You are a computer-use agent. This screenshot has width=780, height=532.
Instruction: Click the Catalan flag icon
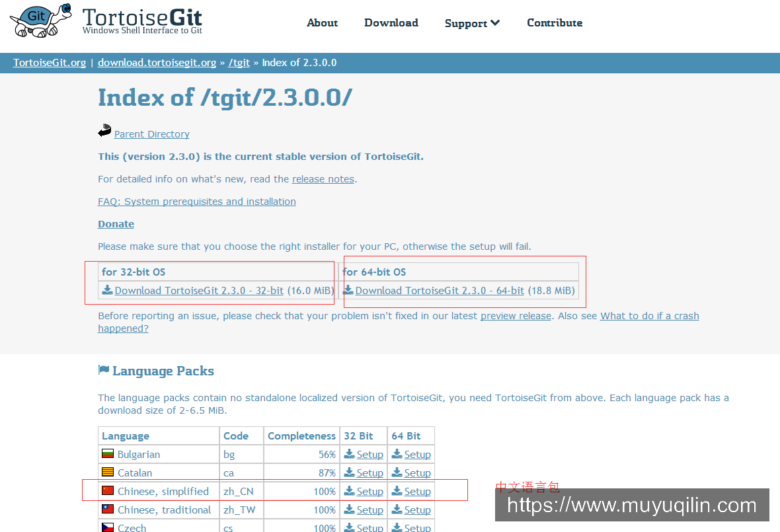point(108,472)
